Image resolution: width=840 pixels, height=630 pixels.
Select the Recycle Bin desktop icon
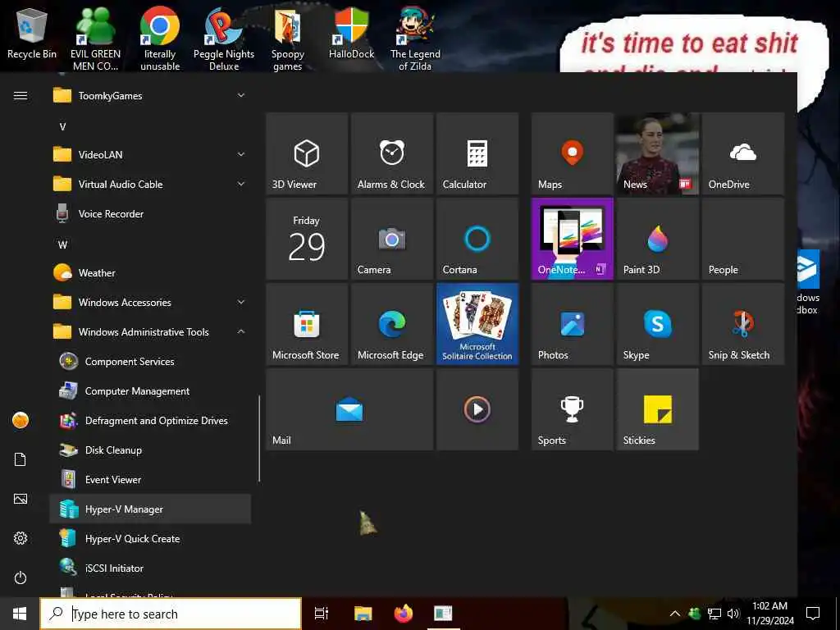click(32, 34)
